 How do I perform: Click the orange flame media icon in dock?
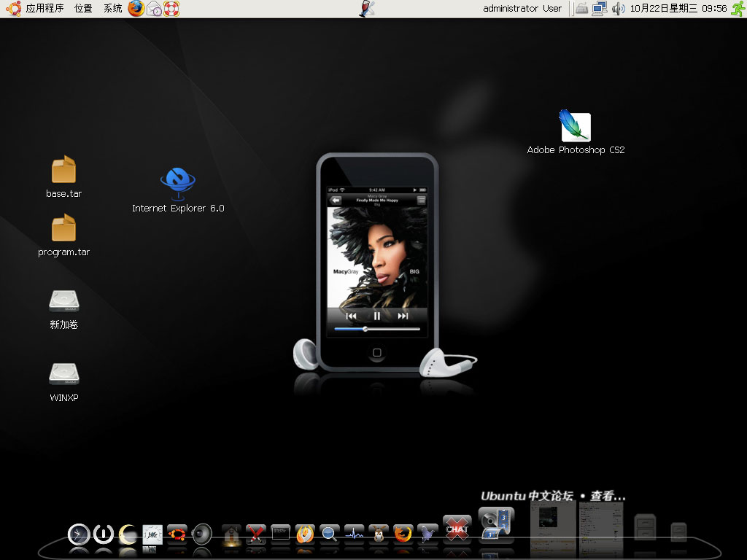pos(305,534)
